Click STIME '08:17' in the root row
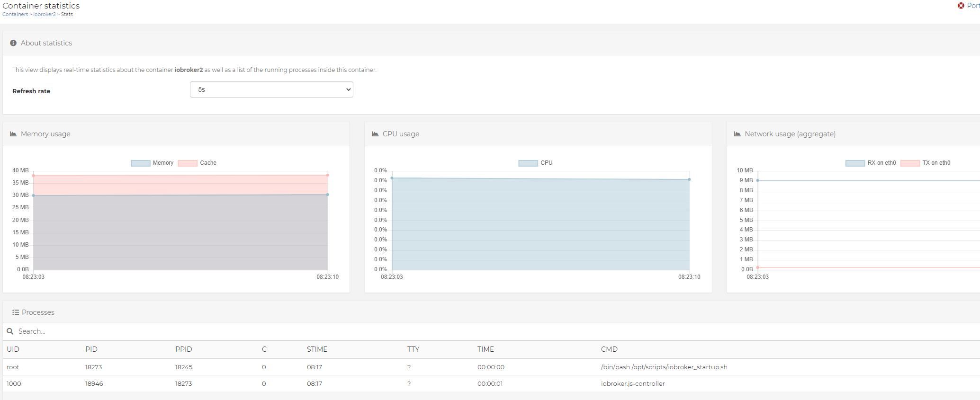The image size is (980, 400). pos(315,367)
